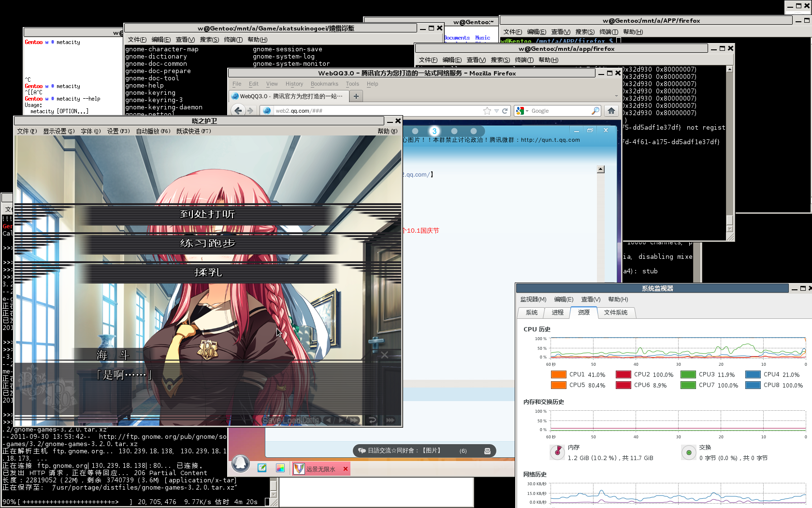Open 搜索(S) menu in akatsukinogoei terminal
The height and width of the screenshot is (508, 812).
coord(209,40)
